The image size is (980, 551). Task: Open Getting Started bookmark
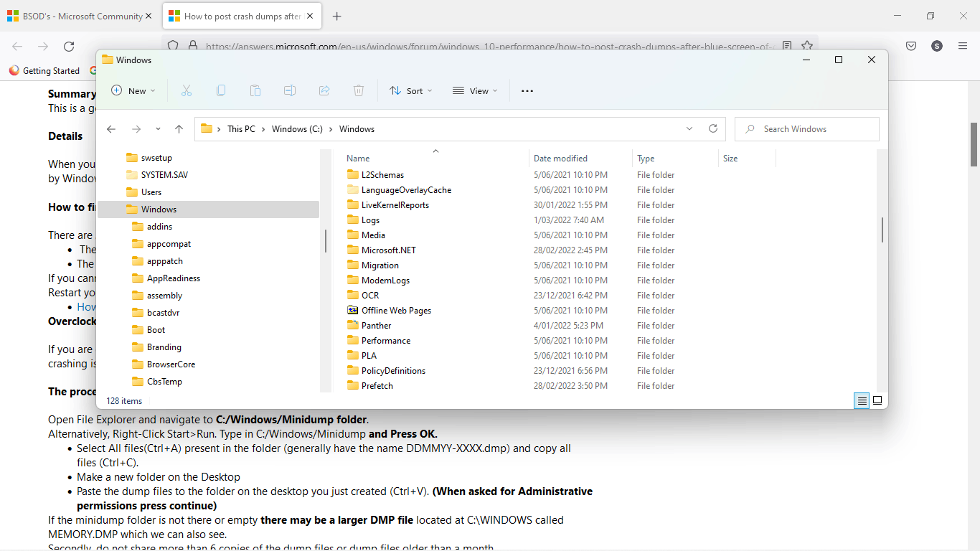point(44,71)
